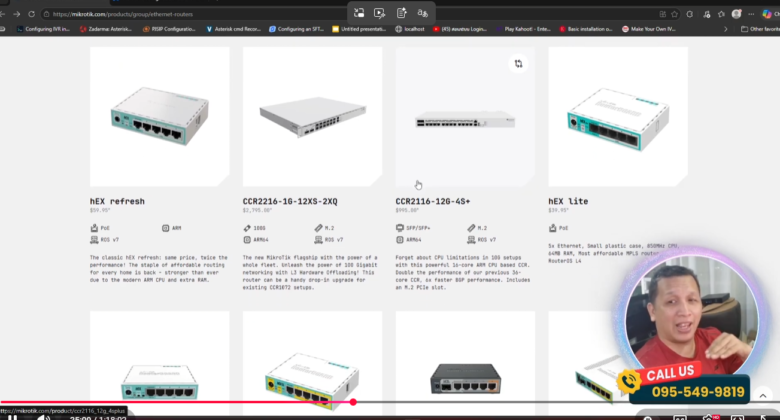780x420 pixels.
Task: Open the 'Zadarma: Asterisk...' bookmark
Action: (106, 29)
